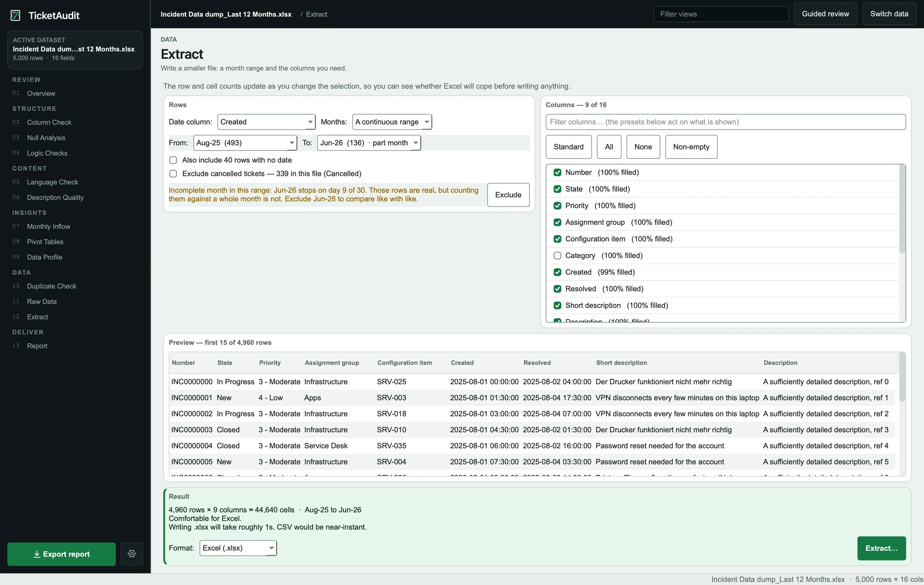The width and height of the screenshot is (924, 585).
Task: Apply the Non-empty columns preset
Action: click(x=691, y=147)
